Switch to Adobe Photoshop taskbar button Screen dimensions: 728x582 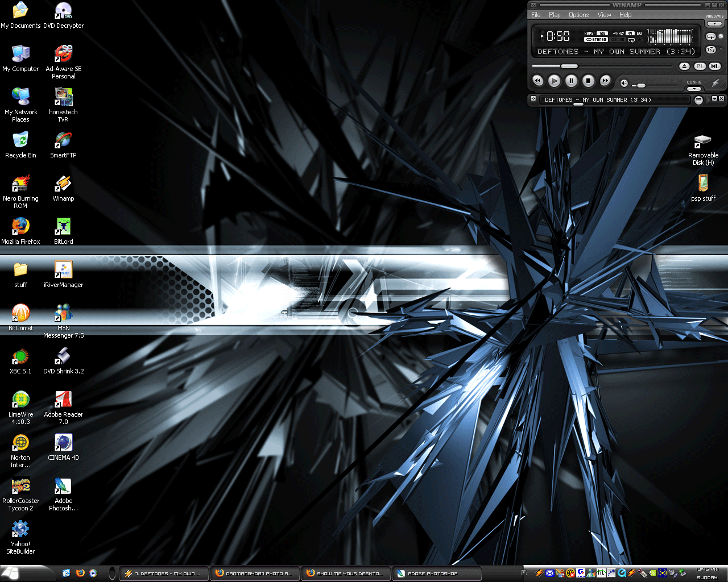pyautogui.click(x=437, y=573)
